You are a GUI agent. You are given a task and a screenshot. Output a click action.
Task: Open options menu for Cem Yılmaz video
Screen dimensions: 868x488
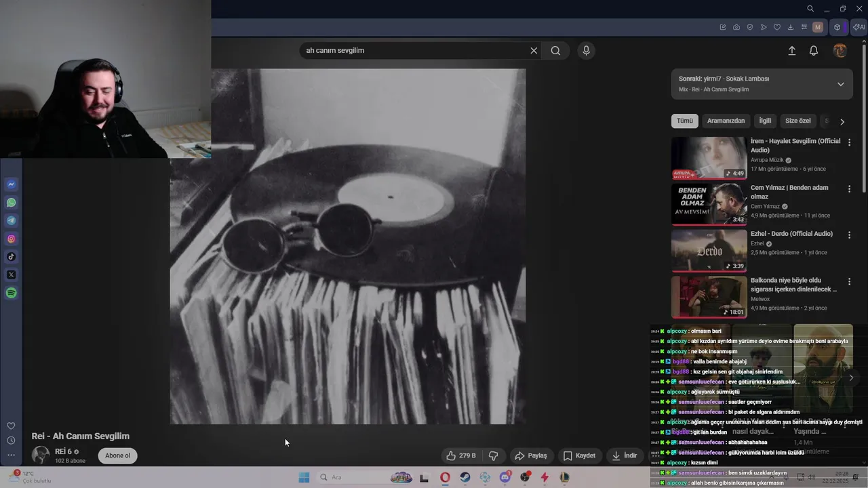(849, 188)
